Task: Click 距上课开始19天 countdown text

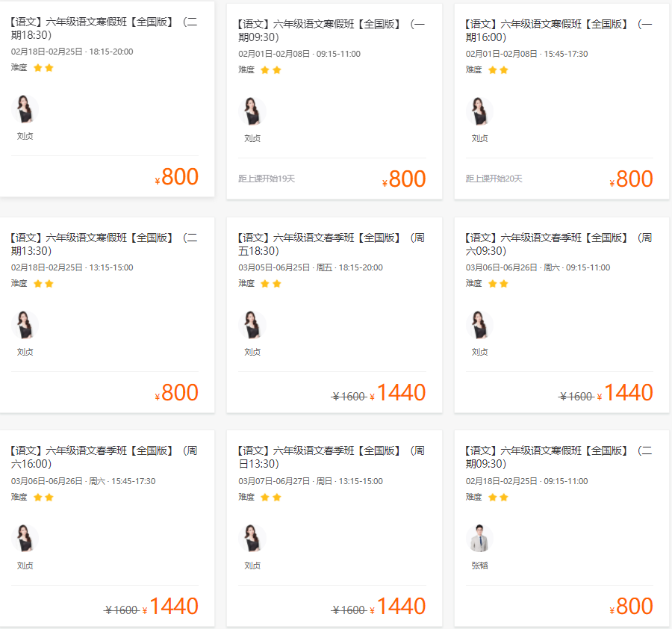Action: (x=267, y=179)
